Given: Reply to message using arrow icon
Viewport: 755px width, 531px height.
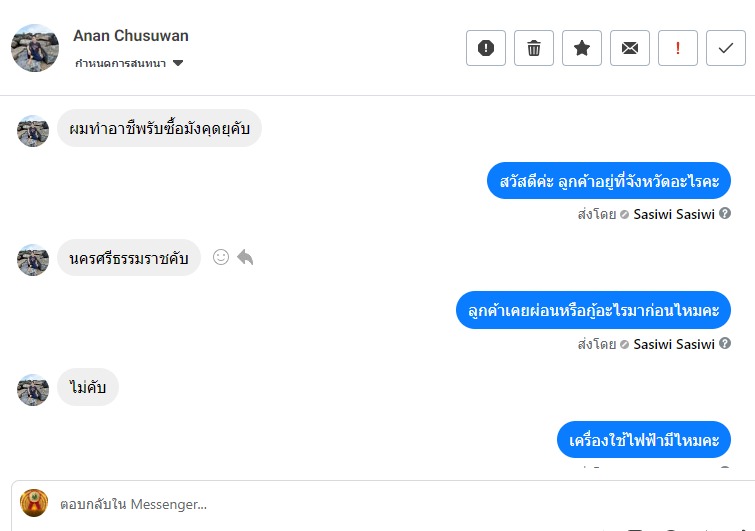Looking at the screenshot, I should [x=245, y=257].
